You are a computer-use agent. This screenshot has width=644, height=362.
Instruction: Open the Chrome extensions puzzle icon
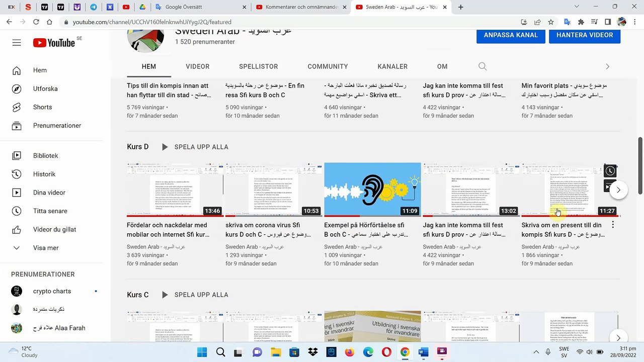tap(581, 22)
